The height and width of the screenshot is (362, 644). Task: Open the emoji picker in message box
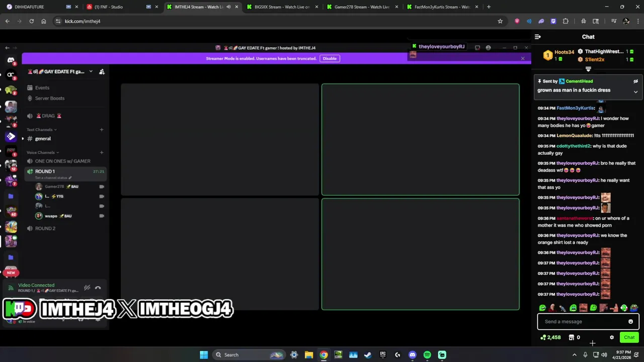(x=630, y=322)
